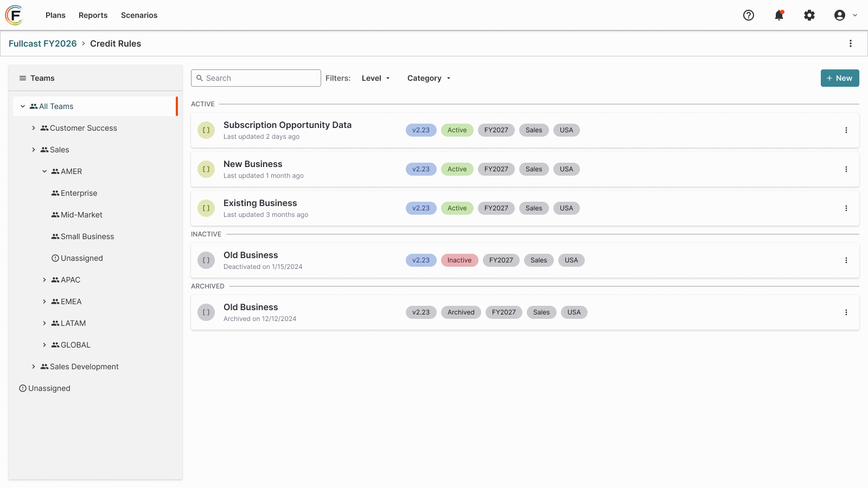Open the Level filter dropdown
Viewport: 868px width, 488px height.
coord(376,78)
